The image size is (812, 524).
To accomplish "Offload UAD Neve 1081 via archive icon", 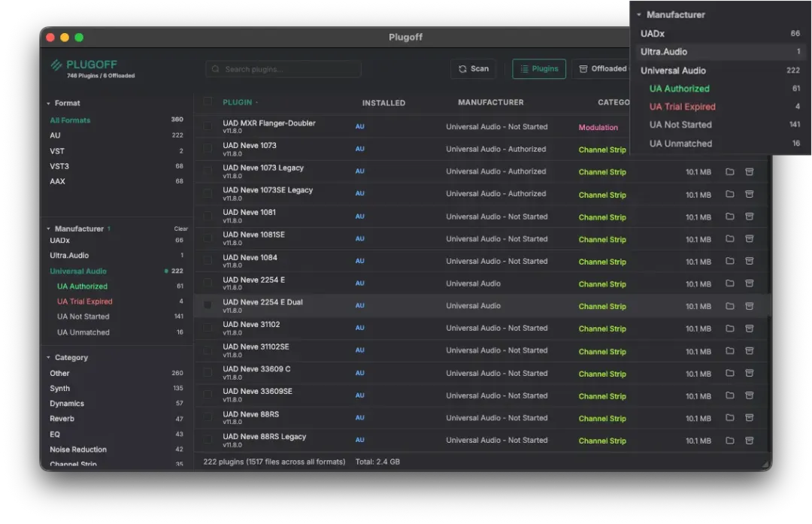I will (x=750, y=217).
